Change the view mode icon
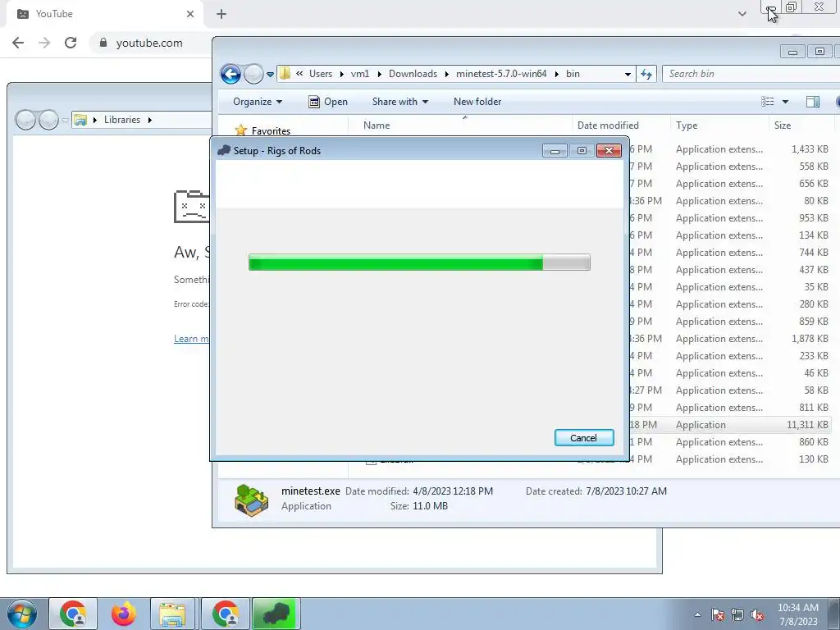The height and width of the screenshot is (630, 840). 768,101
